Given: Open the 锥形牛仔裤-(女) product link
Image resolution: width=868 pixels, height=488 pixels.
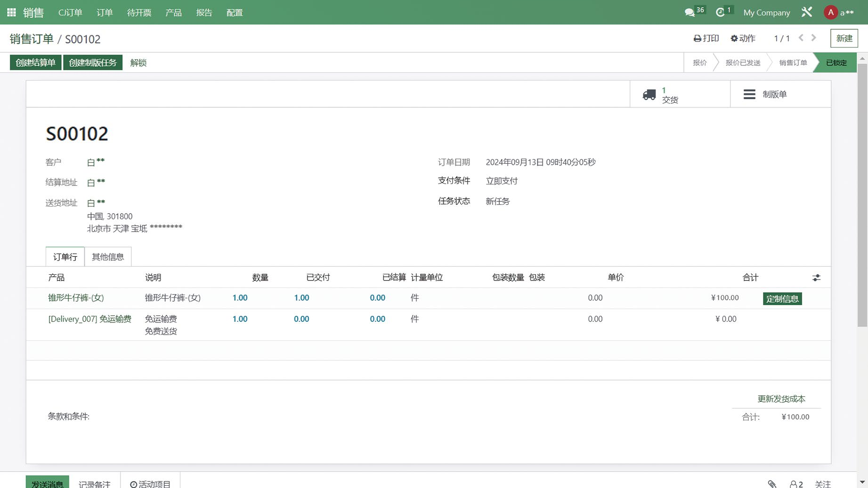Looking at the screenshot, I should pos(76,298).
